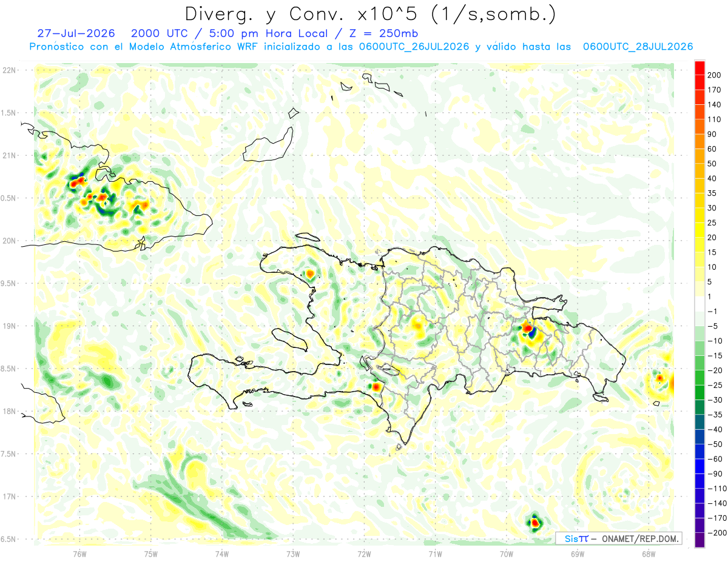Click the colorbar value '170'
728x562 pixels.
click(x=714, y=90)
